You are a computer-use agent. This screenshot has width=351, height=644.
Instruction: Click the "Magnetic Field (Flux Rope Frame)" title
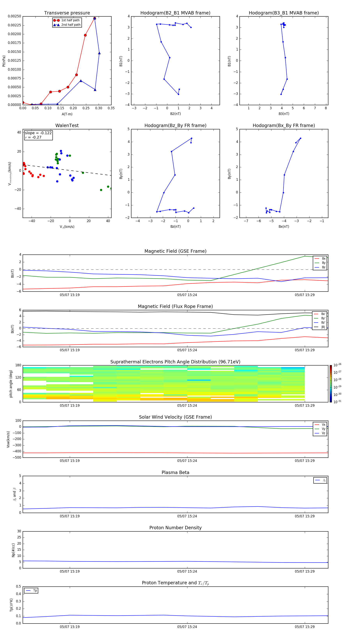point(175,306)
